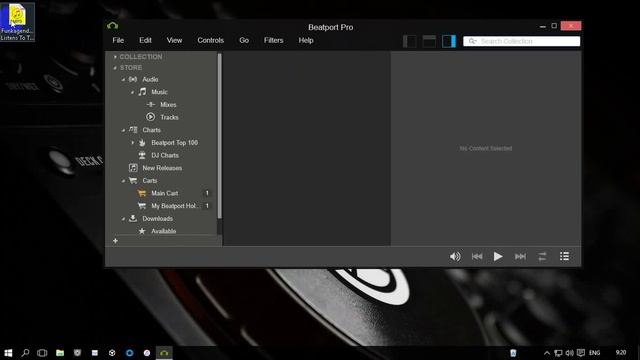Open the play queue list icon
The height and width of the screenshot is (360, 640).
tap(564, 256)
